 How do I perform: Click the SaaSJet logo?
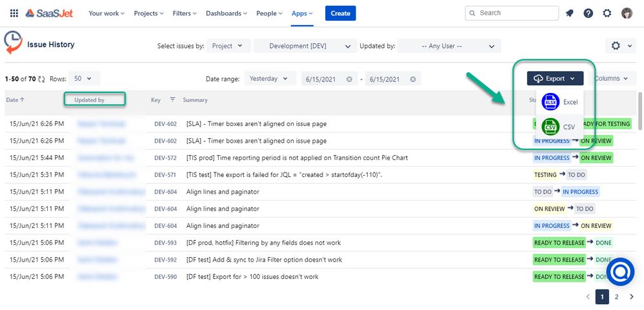click(x=49, y=13)
